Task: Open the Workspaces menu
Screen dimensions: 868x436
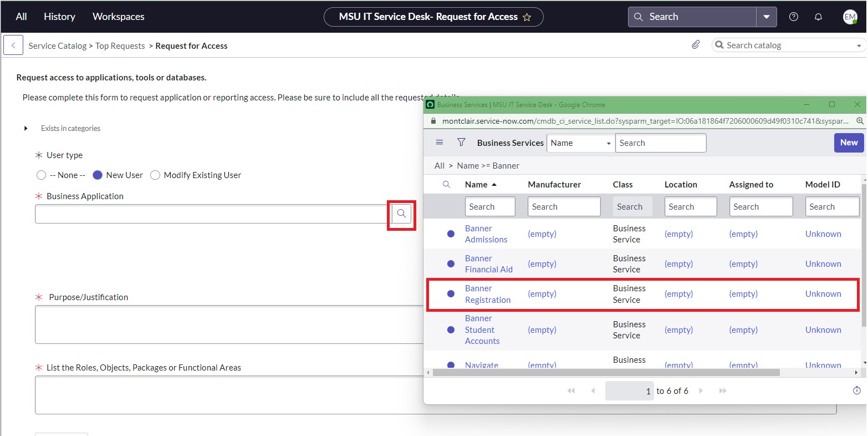Action: 118,17
